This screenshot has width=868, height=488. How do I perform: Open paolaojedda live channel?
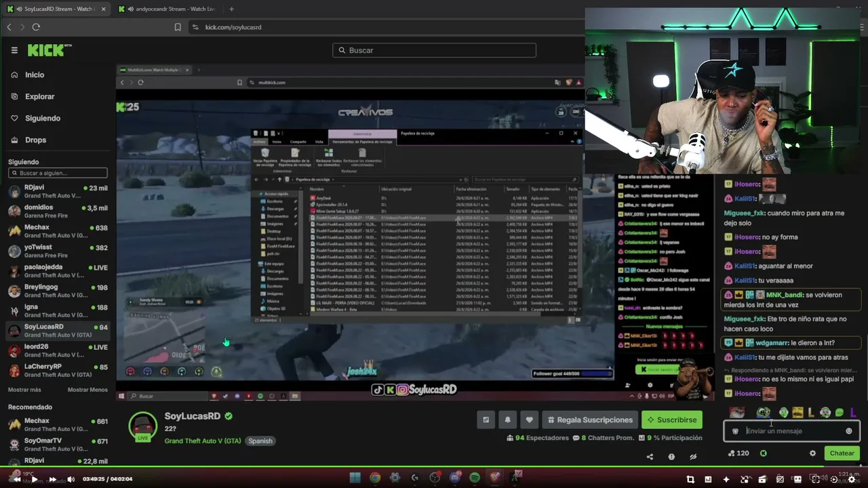point(58,271)
